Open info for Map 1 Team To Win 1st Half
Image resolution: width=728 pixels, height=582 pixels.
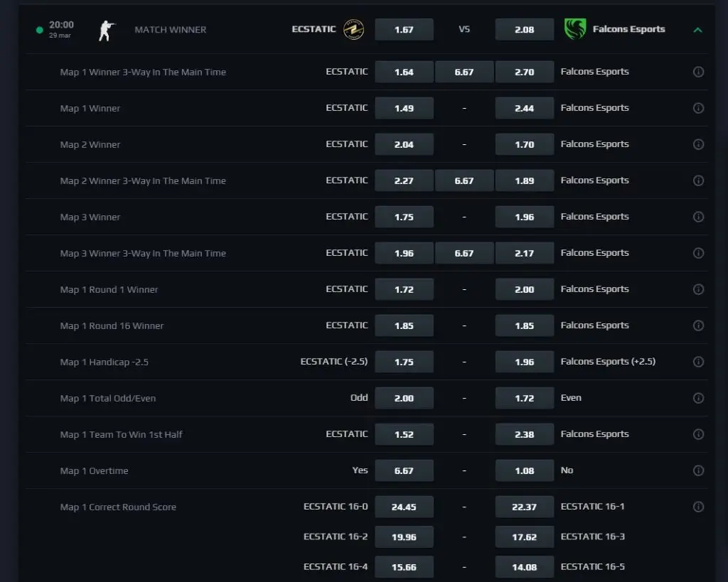[x=698, y=434]
